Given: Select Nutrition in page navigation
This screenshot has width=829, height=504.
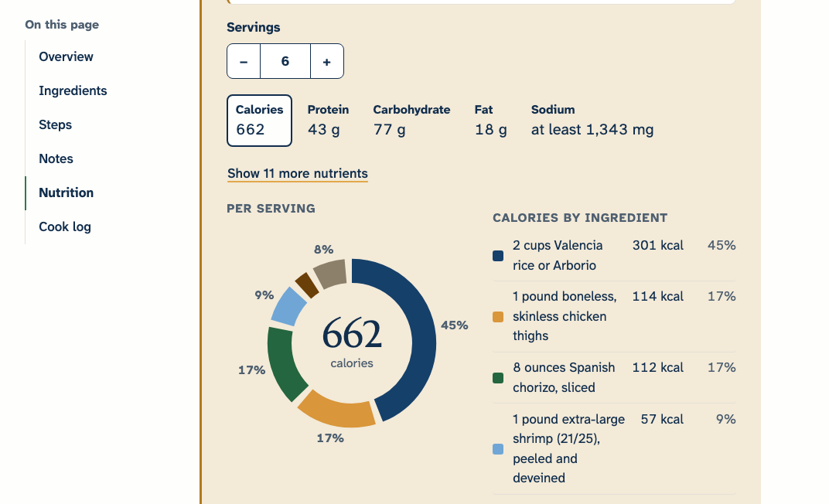Looking at the screenshot, I should pos(66,192).
